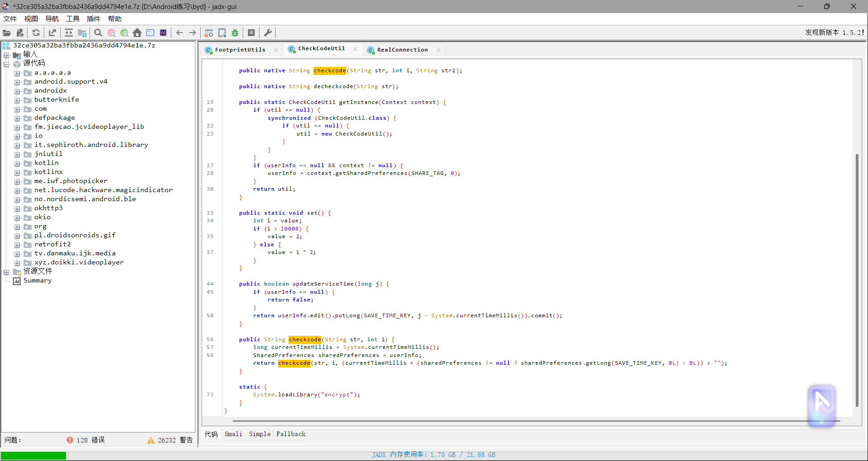
Task: Open the 帮助 menu
Action: point(115,19)
